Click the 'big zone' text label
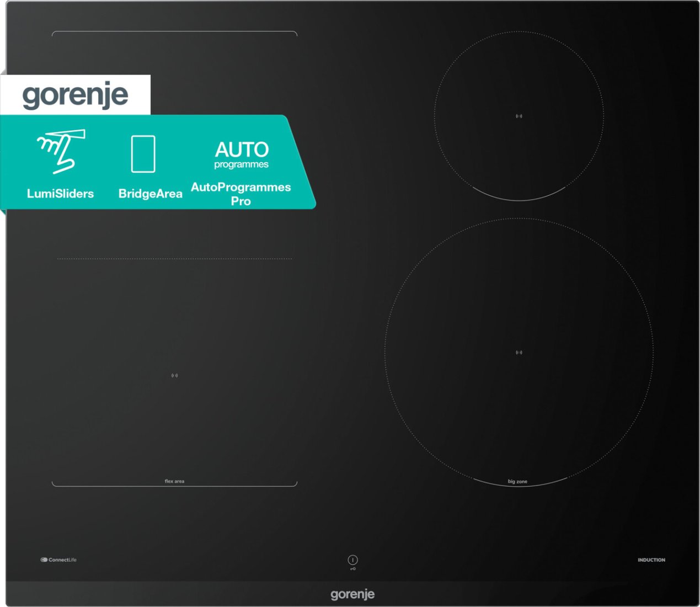 coord(517,482)
